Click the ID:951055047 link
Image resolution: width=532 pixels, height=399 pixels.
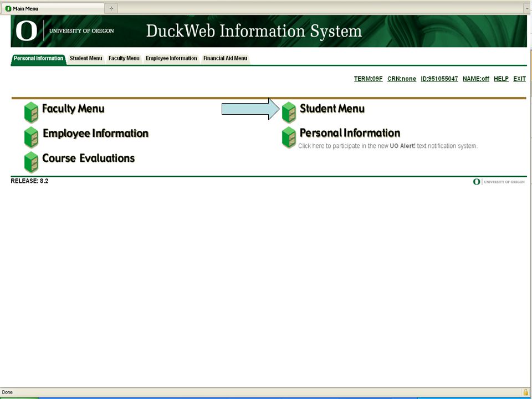point(439,79)
